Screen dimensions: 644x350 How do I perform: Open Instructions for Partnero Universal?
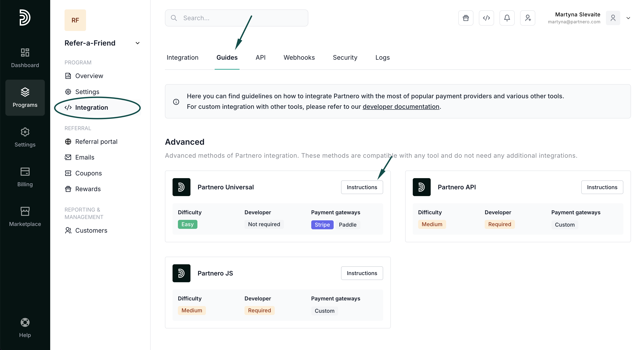click(x=362, y=187)
